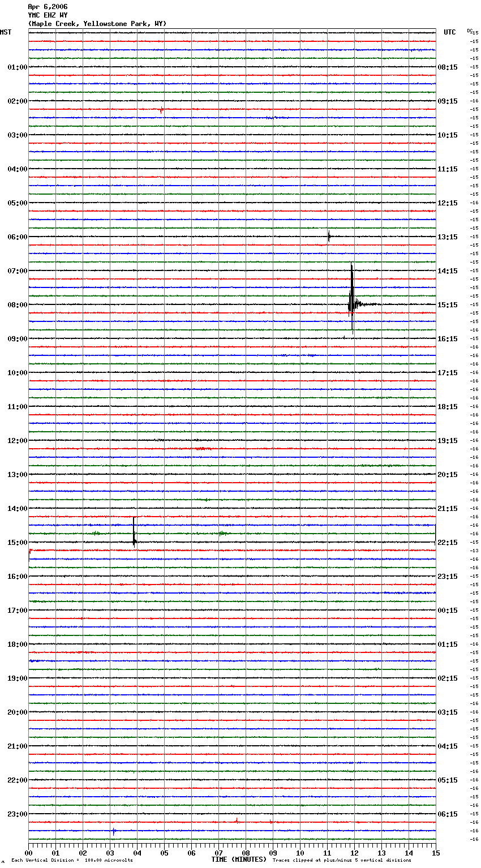The height and width of the screenshot is (868, 481).
Task: Click the "13:00" MST hour label
Action: click(18, 475)
